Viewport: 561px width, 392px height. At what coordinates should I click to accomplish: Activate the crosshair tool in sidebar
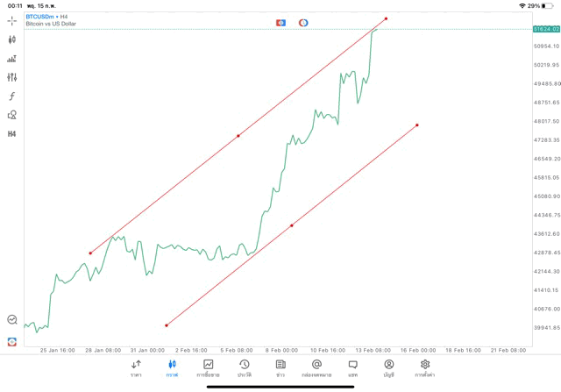pyautogui.click(x=12, y=20)
